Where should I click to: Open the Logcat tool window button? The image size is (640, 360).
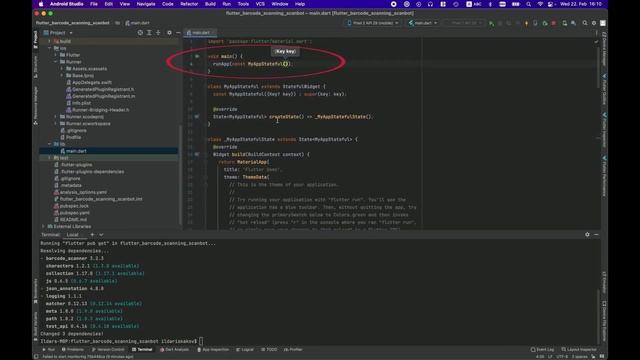click(245, 350)
